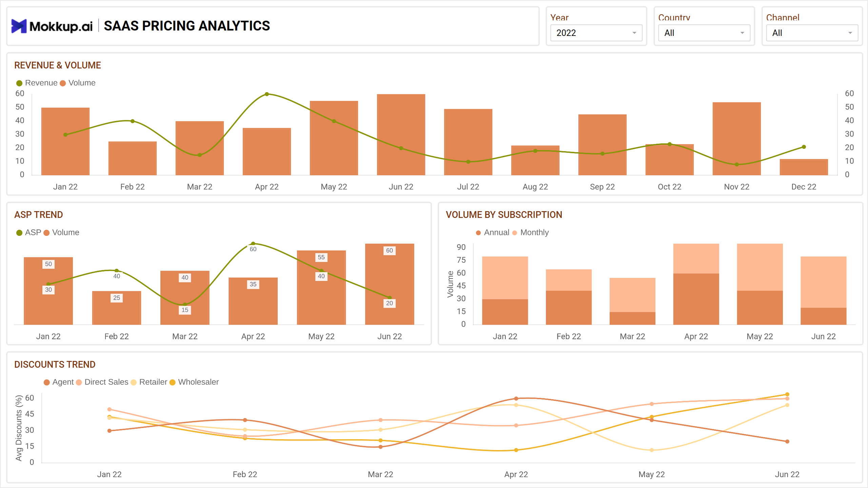The image size is (868, 488).
Task: Toggle Retailer legend in Discounts Trend
Action: 149,382
